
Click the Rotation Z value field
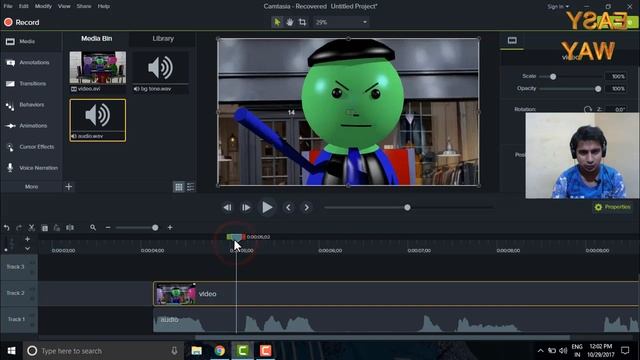tap(616, 109)
